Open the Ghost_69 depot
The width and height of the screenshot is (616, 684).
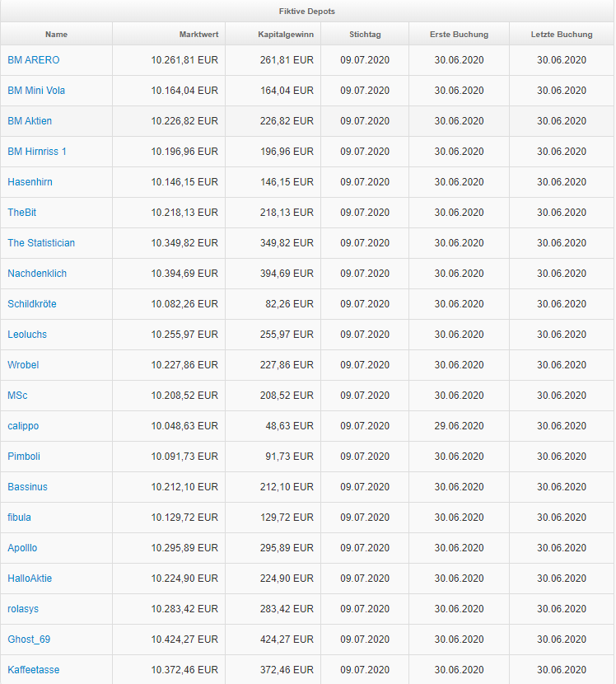[29, 639]
